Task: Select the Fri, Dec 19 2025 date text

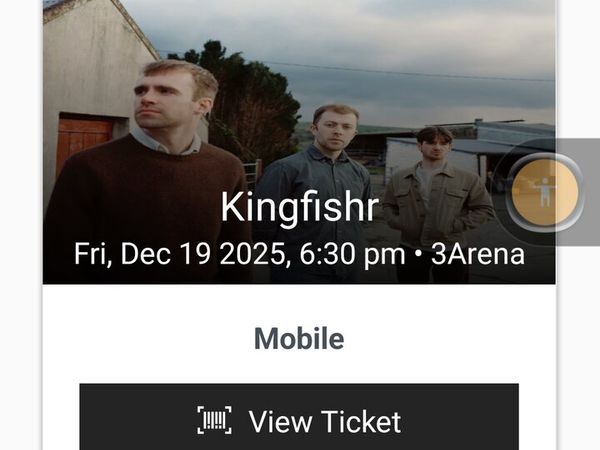Action: (179, 254)
